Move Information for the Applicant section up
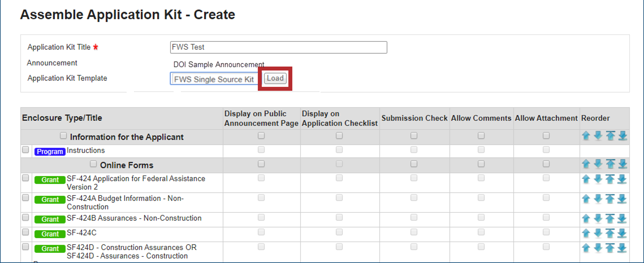 point(586,136)
